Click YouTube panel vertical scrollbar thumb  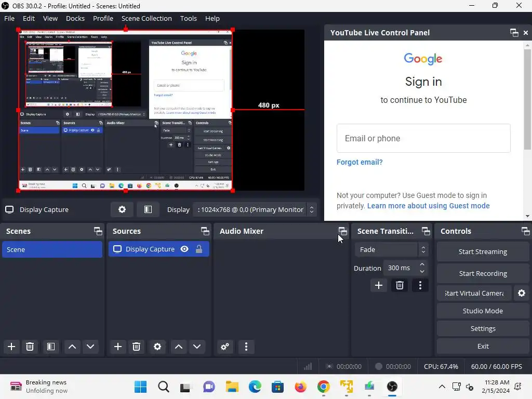pyautogui.click(x=527, y=99)
